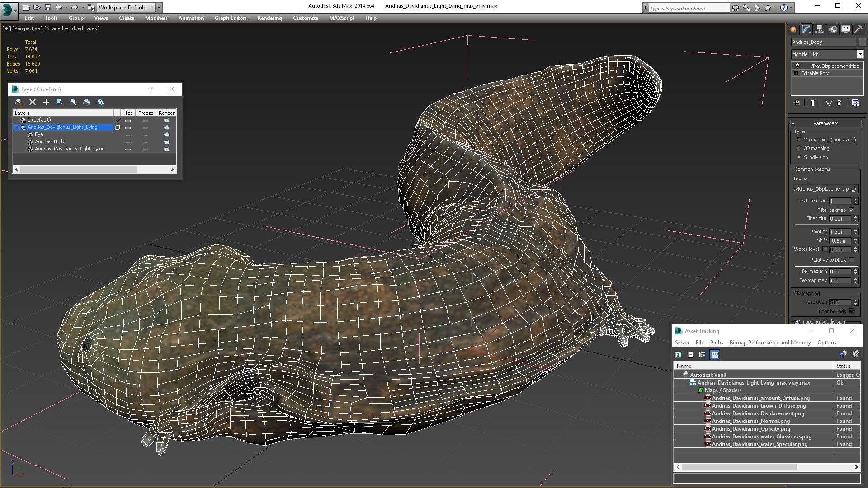This screenshot has width=868, height=488.
Task: Add selected objects to highlighted layer
Action: [46, 102]
